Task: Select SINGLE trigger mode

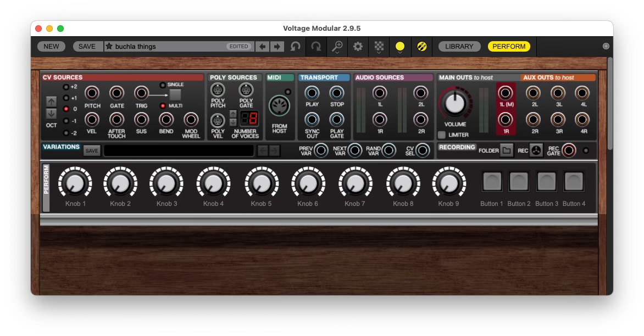Action: [x=163, y=85]
